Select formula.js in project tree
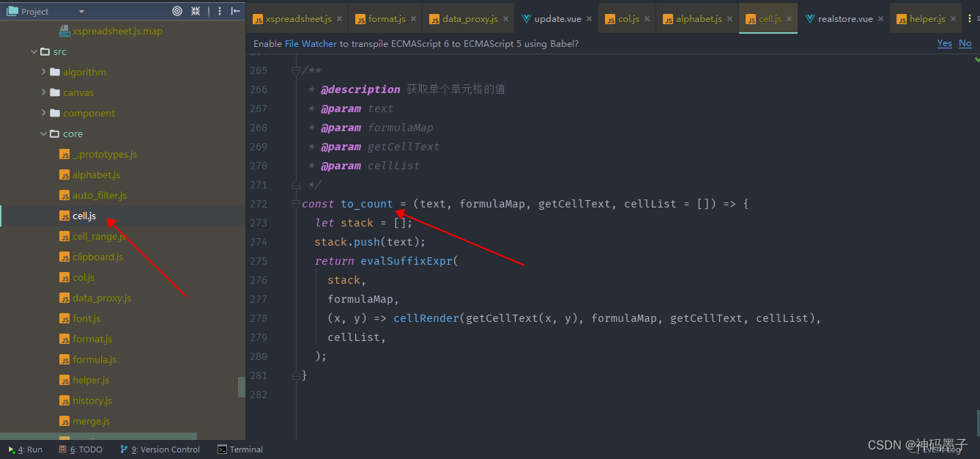This screenshot has height=459, width=980. (88, 360)
